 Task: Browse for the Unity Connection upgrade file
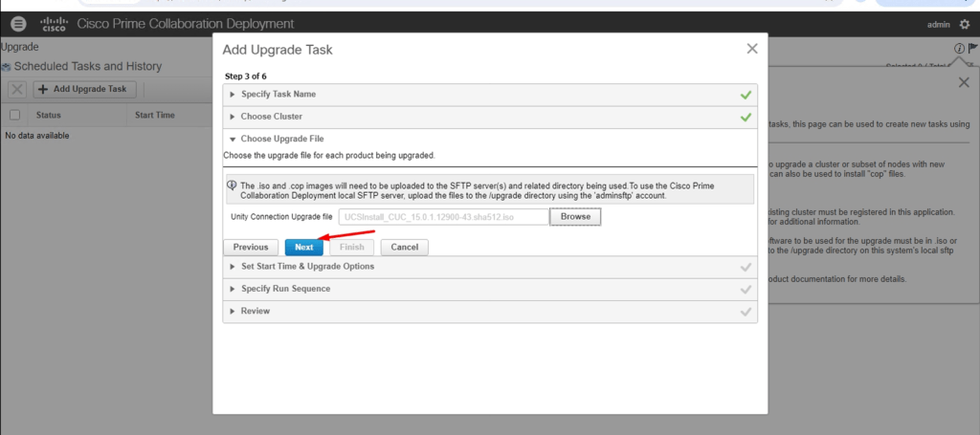click(x=575, y=217)
